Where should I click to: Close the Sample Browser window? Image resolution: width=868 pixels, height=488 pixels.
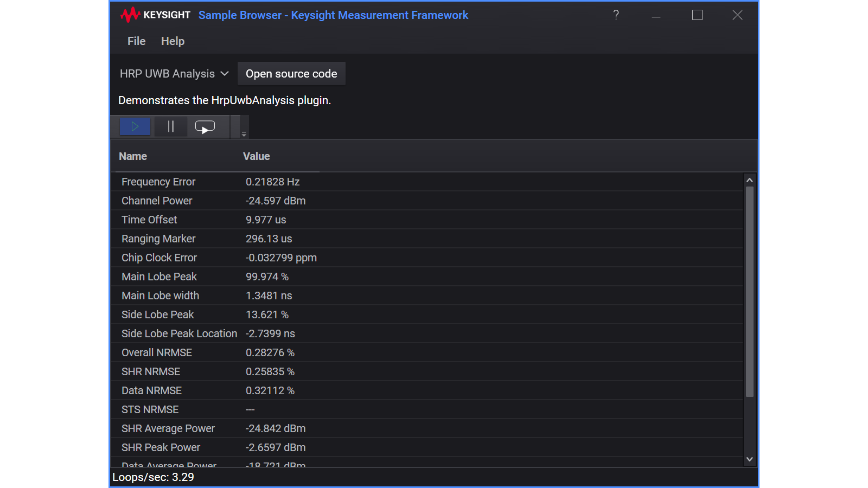pos(737,15)
